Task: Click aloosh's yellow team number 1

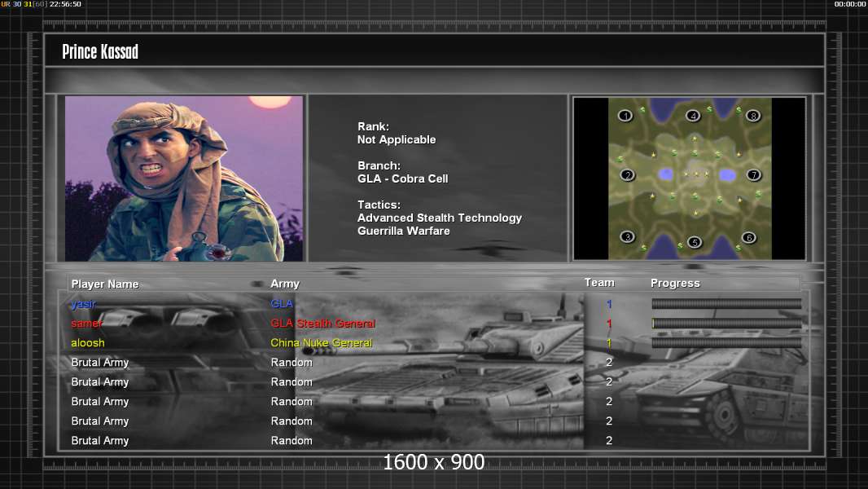Action: [609, 343]
